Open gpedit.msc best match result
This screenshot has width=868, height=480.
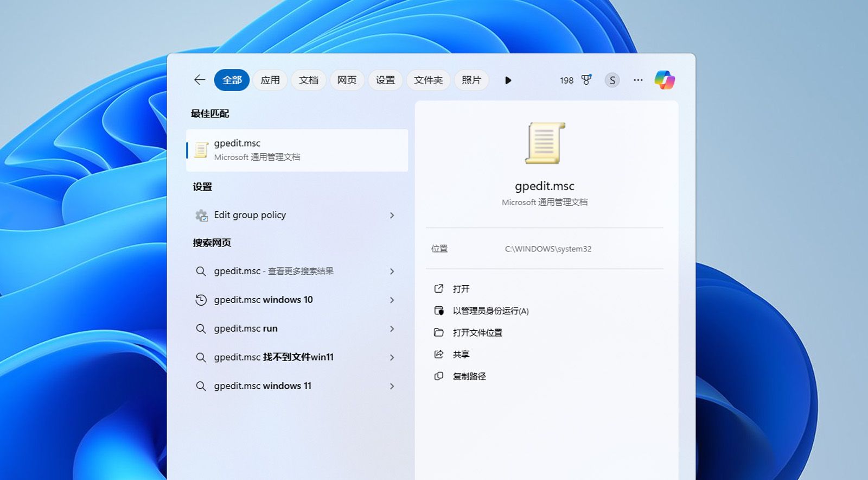(297, 150)
